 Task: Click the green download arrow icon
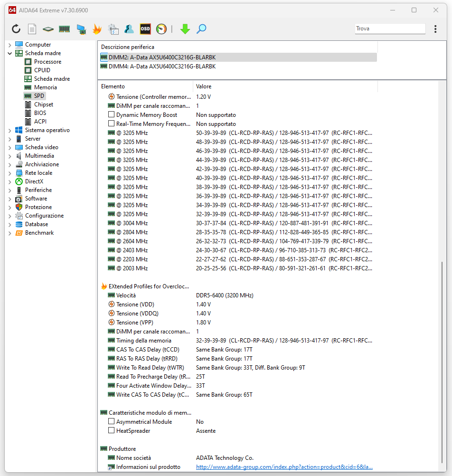click(185, 29)
